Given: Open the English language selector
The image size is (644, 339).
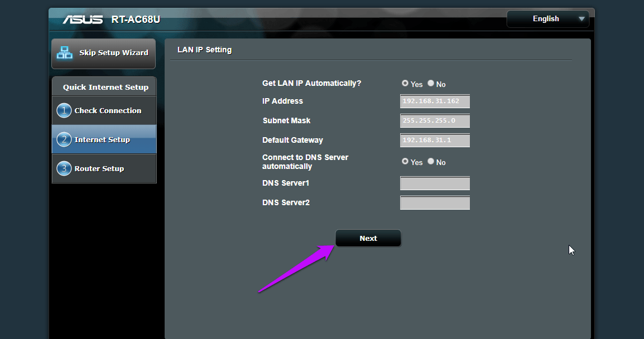Looking at the screenshot, I should [548, 19].
